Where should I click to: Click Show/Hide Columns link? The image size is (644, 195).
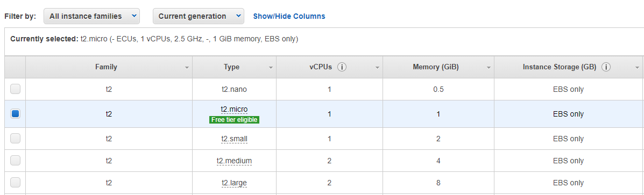(289, 17)
